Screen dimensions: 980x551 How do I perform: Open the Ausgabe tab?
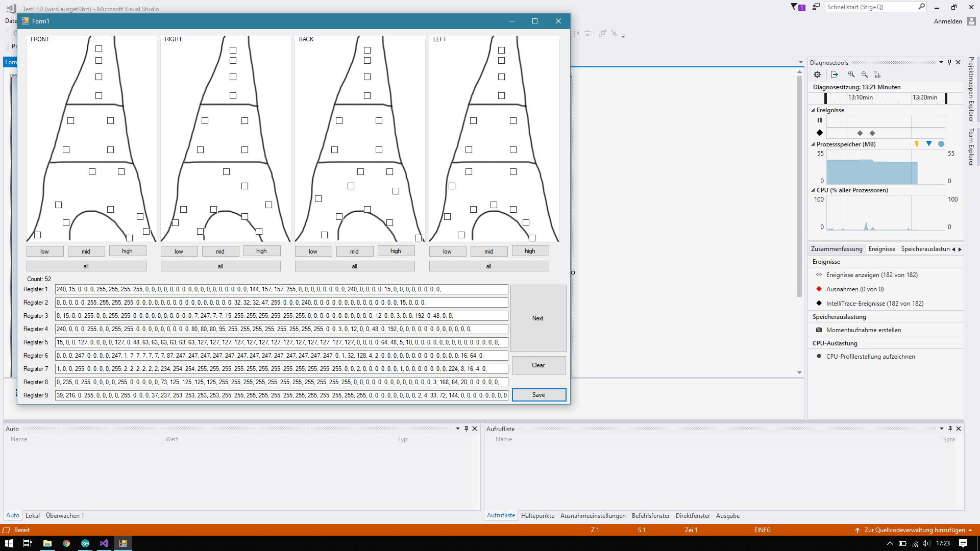(x=728, y=516)
